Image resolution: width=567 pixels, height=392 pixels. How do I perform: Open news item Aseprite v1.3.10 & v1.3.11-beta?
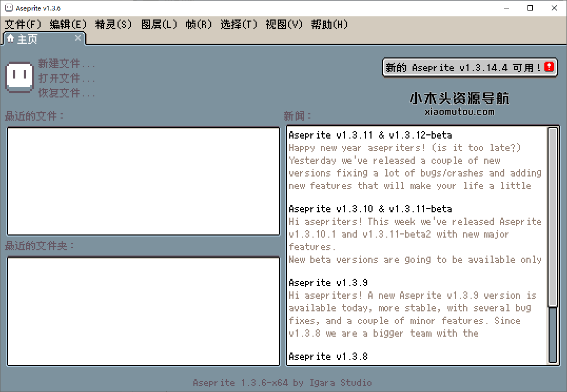[x=370, y=209]
